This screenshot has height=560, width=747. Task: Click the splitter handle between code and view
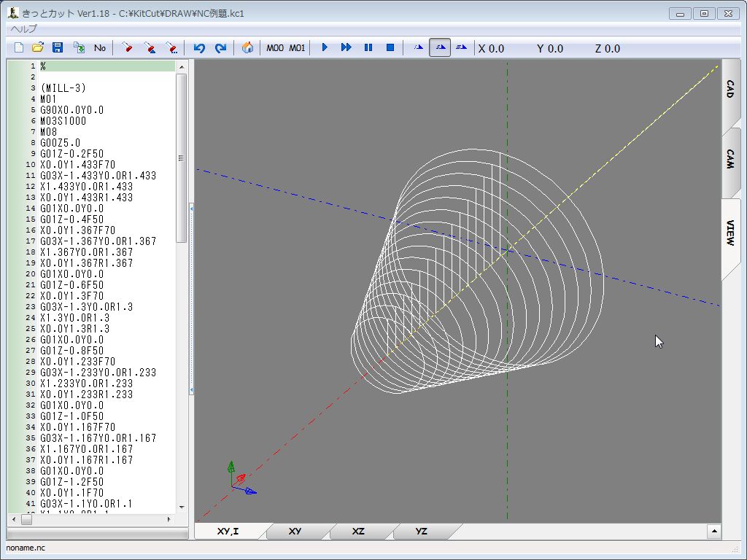point(192,300)
